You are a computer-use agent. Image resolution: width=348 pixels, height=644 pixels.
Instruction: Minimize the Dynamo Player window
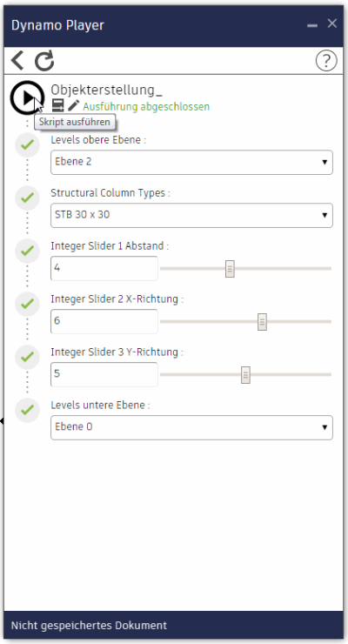[312, 25]
